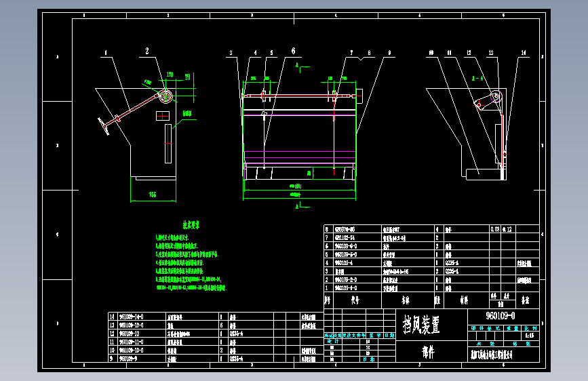Select the 0.03 weight value in row 8

pyautogui.click(x=495, y=229)
